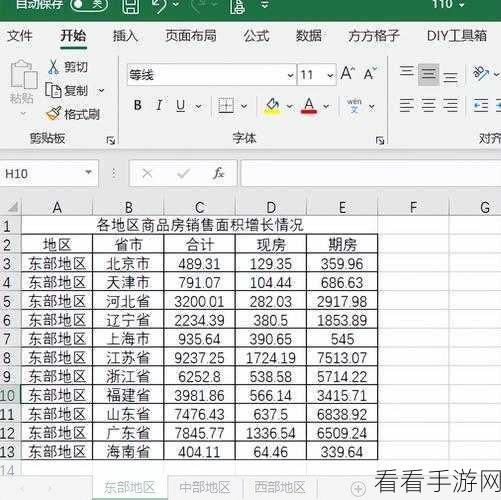Click the text orientation icon

[x=481, y=73]
